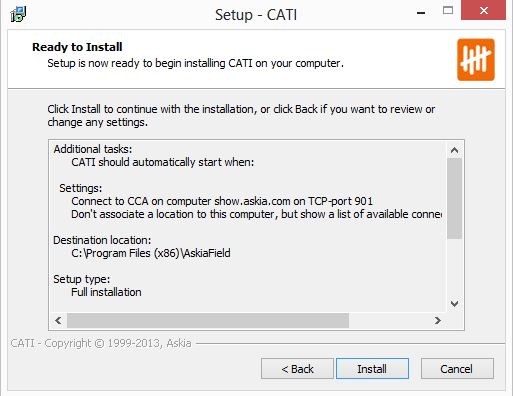
Task: Cancel the CATI setup
Action: coord(457,369)
